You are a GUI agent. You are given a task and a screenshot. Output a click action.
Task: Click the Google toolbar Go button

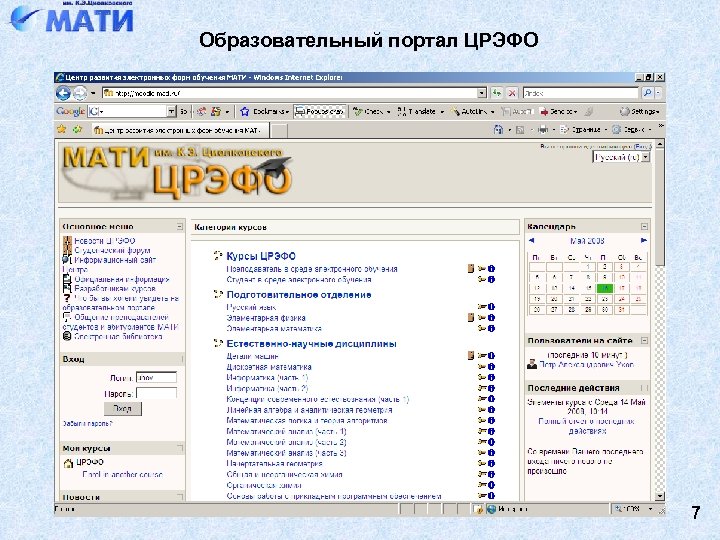(183, 111)
